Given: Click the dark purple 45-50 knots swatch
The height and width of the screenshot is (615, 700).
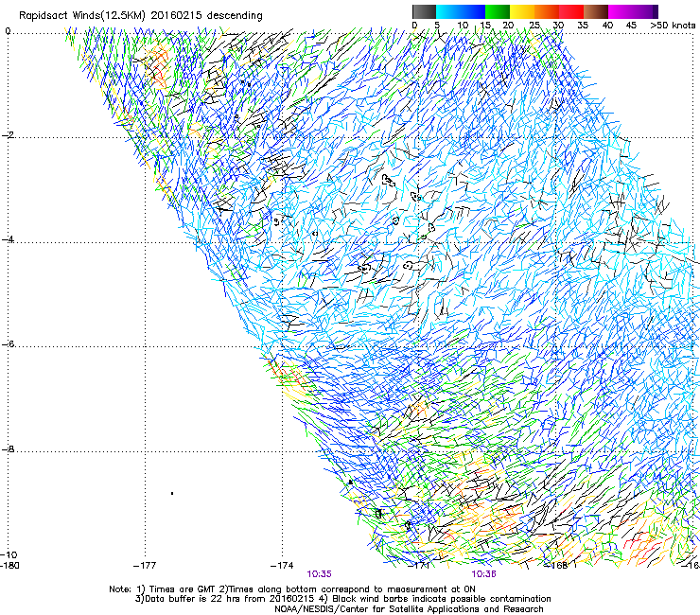Looking at the screenshot, I should click(x=645, y=11).
